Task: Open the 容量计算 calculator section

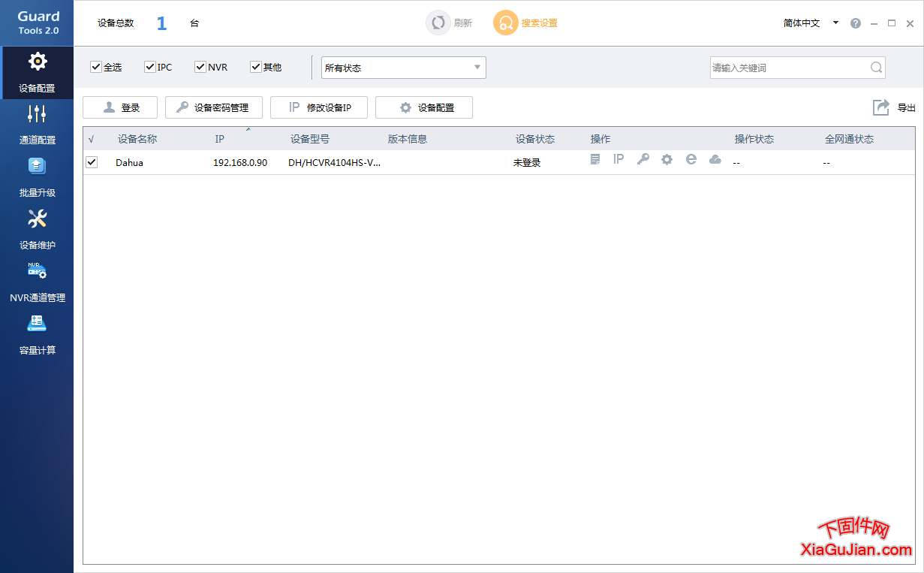Action: point(37,334)
